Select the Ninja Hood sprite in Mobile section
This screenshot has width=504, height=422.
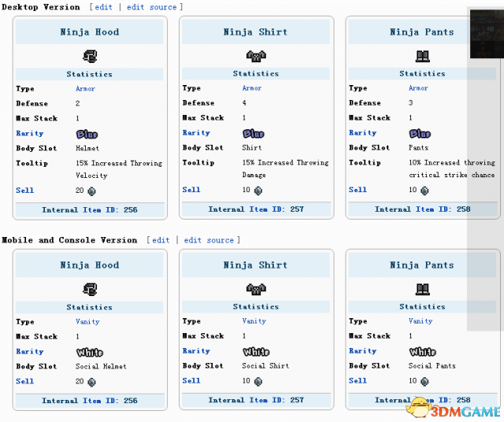90,289
